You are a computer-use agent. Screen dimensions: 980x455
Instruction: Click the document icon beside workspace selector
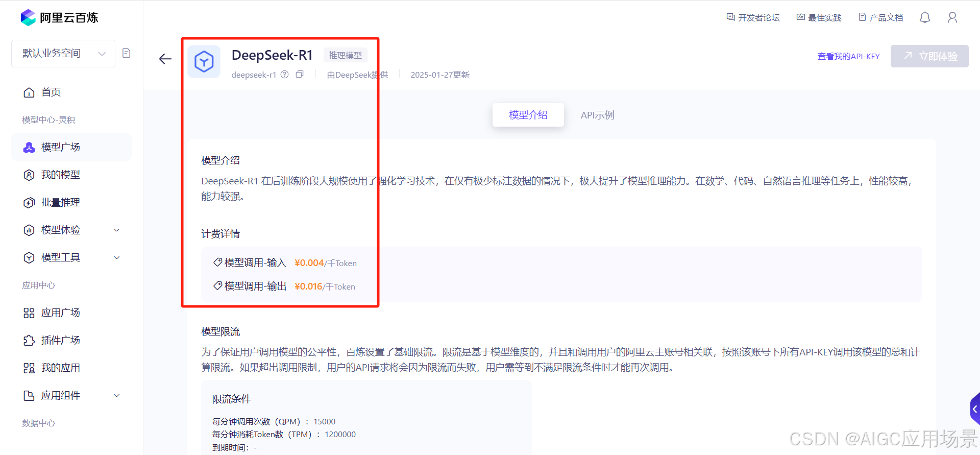pyautogui.click(x=127, y=53)
